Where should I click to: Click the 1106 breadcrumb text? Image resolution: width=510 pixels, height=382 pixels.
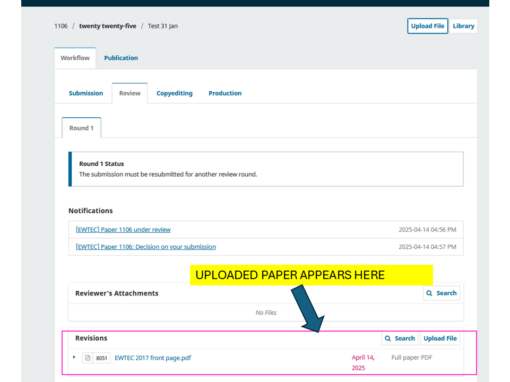tap(61, 26)
